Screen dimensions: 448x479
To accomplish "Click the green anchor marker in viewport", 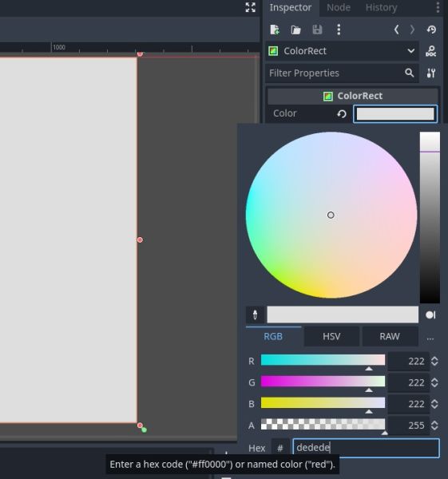I will [145, 430].
